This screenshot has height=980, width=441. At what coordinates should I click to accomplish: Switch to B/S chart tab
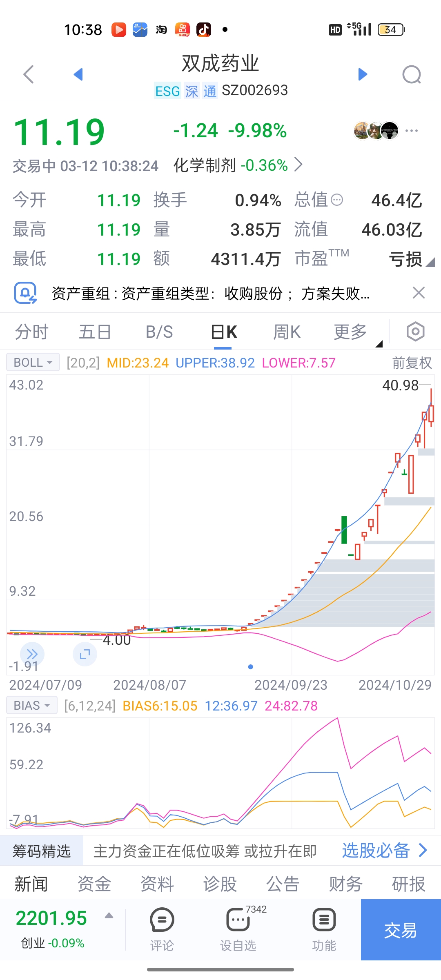point(159,332)
